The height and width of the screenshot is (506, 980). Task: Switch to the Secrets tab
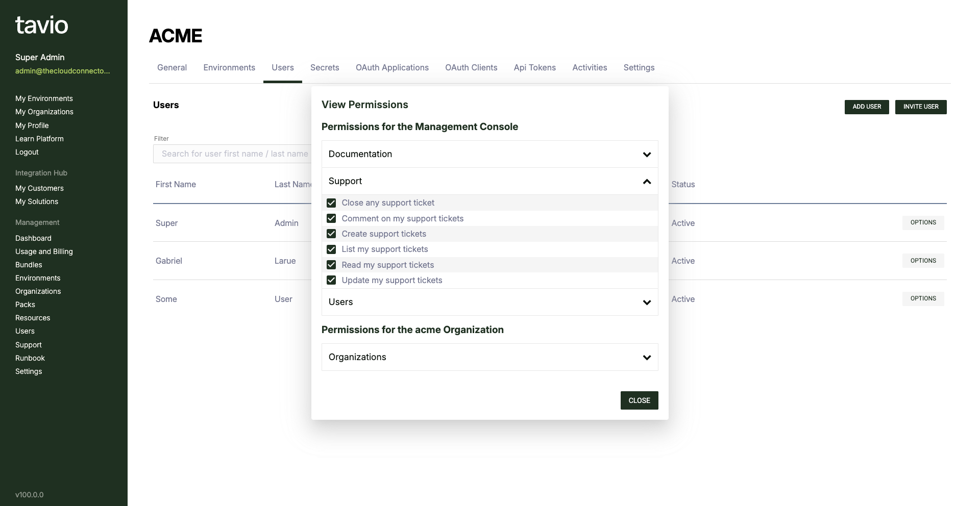click(x=325, y=67)
